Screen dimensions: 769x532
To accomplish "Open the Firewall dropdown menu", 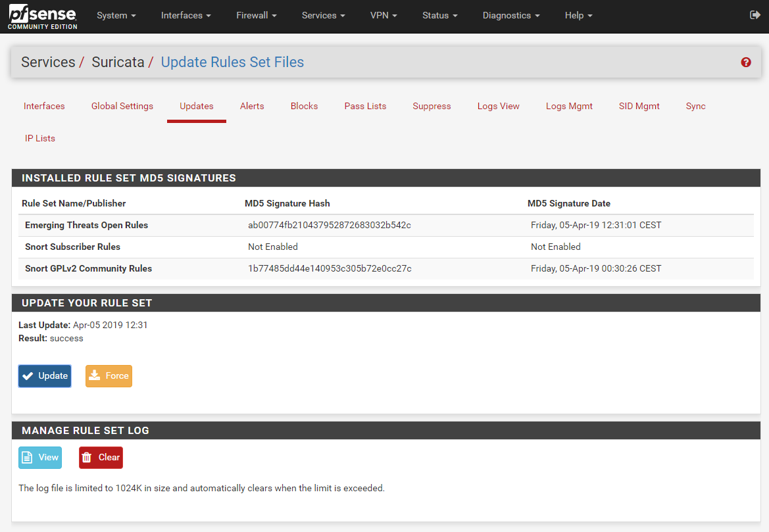I will click(x=256, y=16).
